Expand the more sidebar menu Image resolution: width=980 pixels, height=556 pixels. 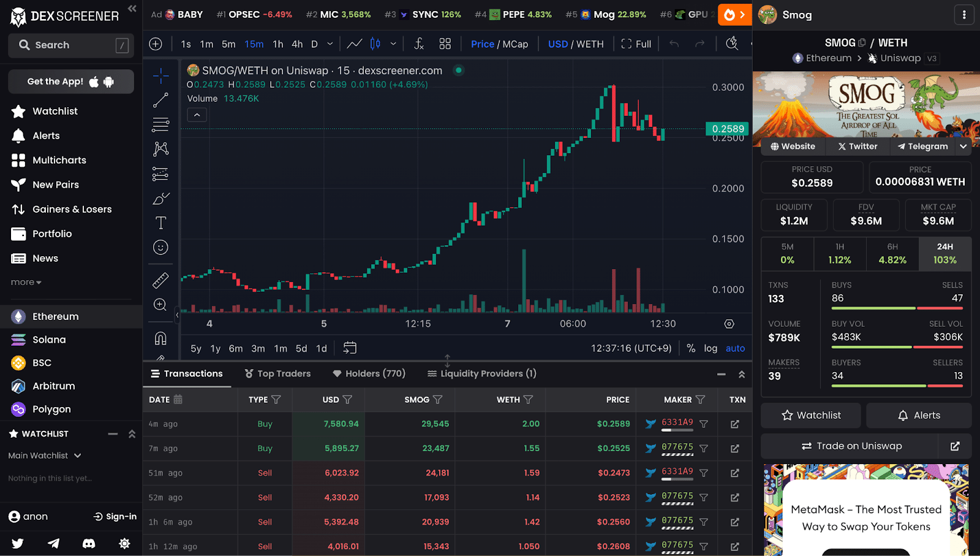26,282
